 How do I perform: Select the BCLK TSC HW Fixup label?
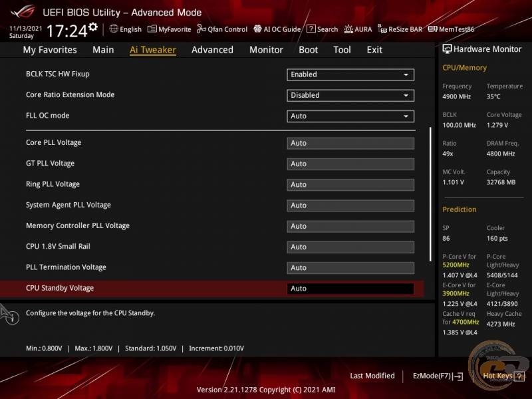pos(58,74)
